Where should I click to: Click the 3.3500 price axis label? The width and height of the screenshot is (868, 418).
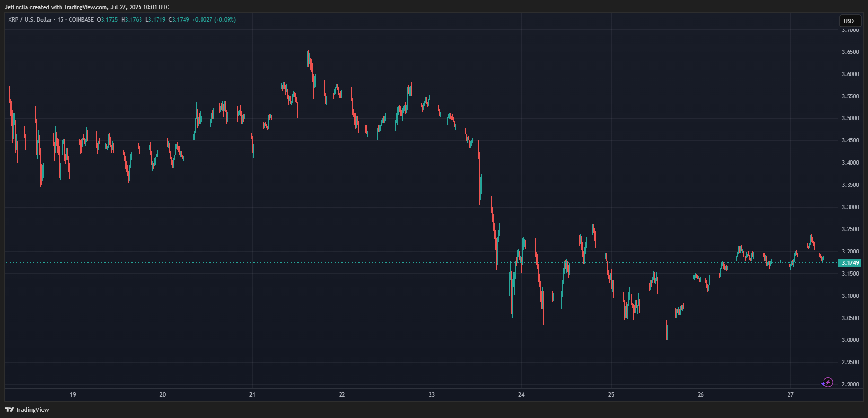tap(850, 185)
